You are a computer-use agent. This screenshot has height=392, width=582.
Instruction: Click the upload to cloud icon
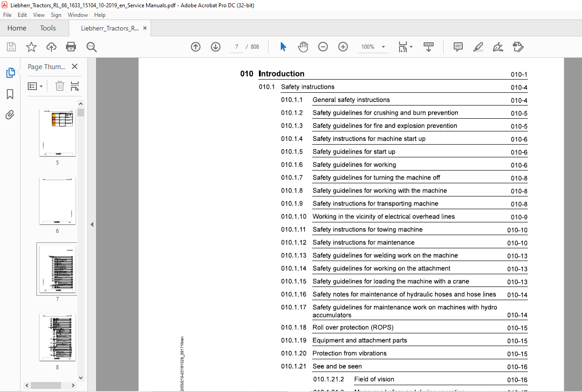[x=51, y=47]
